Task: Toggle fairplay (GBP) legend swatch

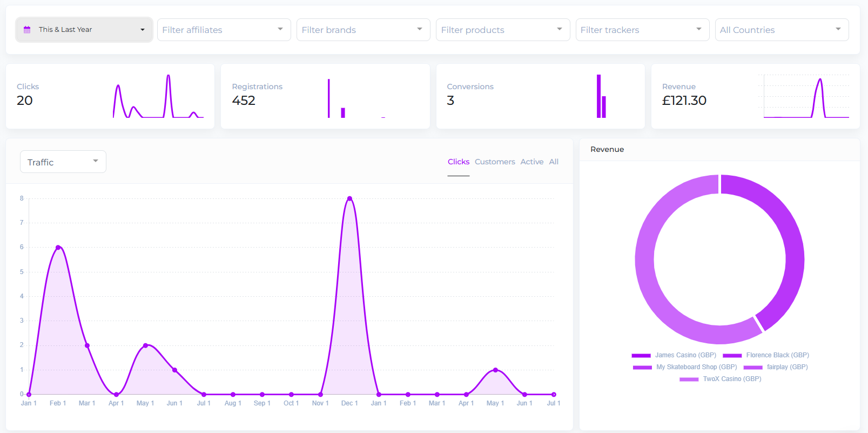Action: pyautogui.click(x=753, y=368)
